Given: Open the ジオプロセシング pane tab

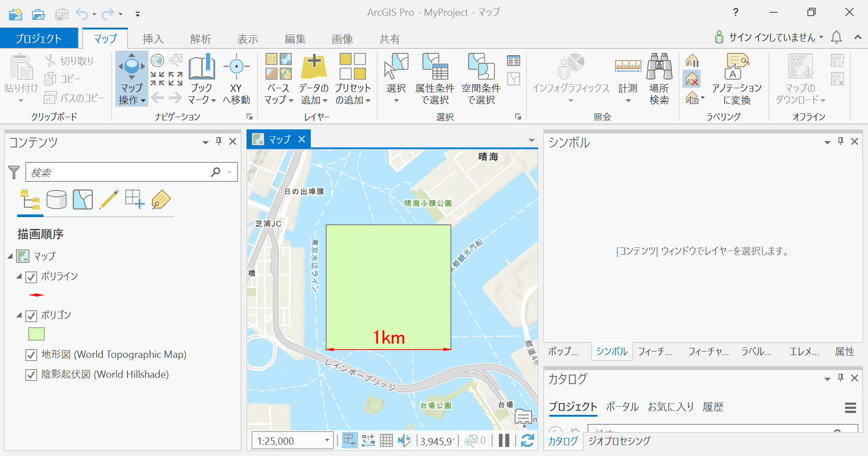Looking at the screenshot, I should (x=620, y=441).
